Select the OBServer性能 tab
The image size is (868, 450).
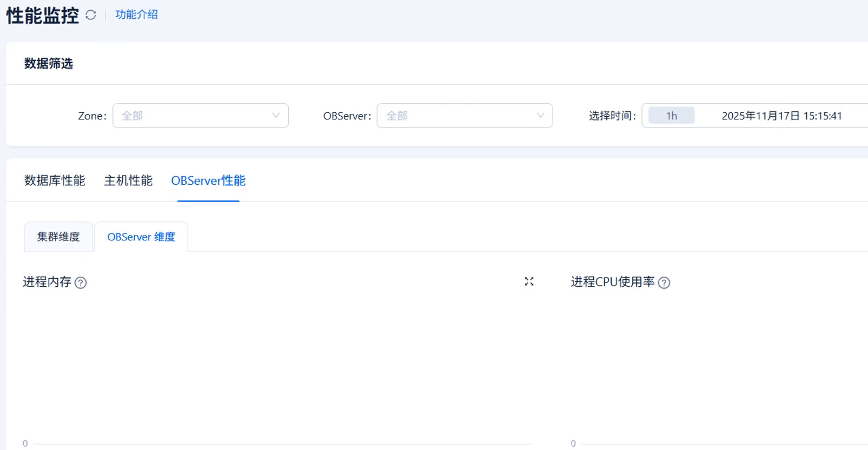pyautogui.click(x=208, y=180)
